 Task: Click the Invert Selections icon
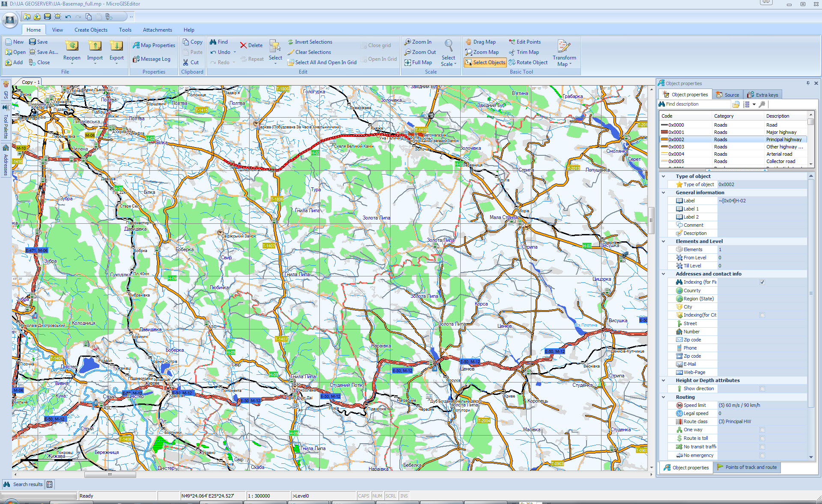click(x=291, y=42)
